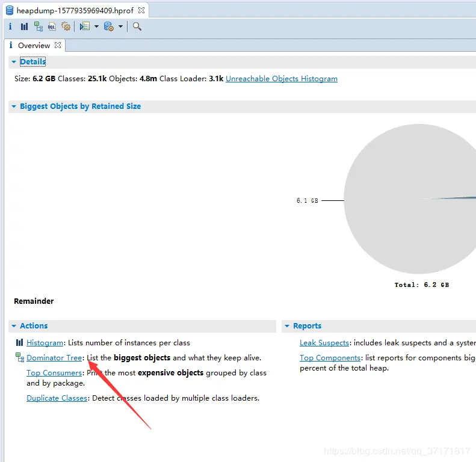
Task: Select the heapdump-1577935969409.hprof editor tab
Action: [75, 11]
